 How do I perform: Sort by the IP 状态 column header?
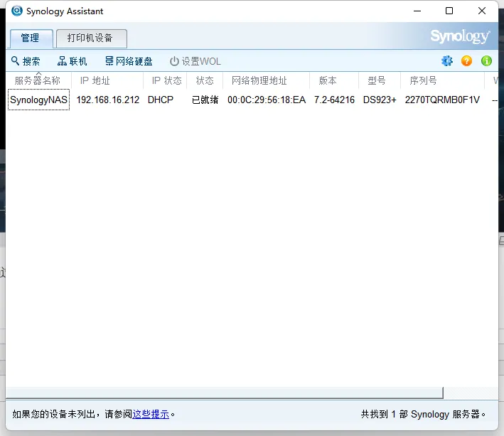point(165,80)
